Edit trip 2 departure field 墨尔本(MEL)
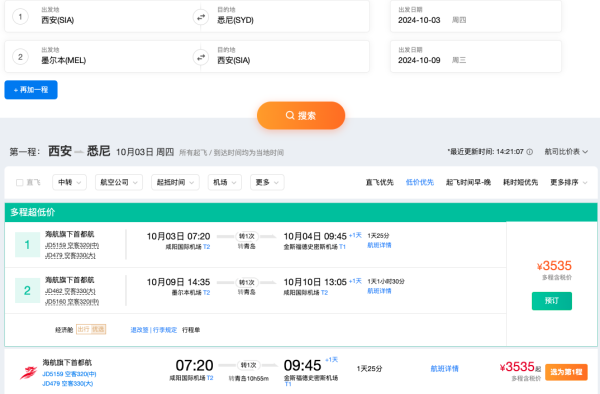Image resolution: width=600 pixels, height=394 pixels. pos(64,60)
